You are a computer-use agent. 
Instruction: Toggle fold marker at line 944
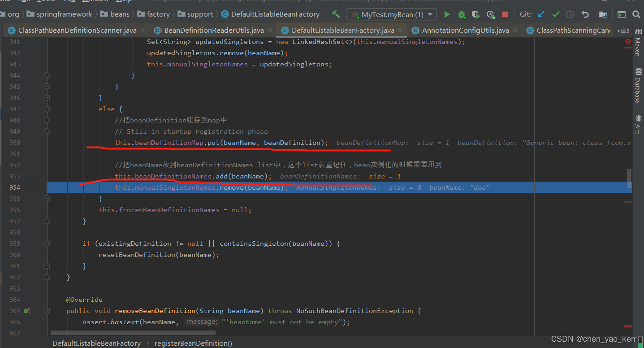click(x=47, y=75)
